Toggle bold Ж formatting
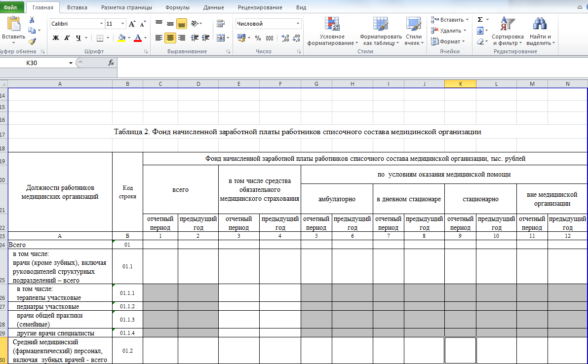The image size is (588, 364). point(56,38)
